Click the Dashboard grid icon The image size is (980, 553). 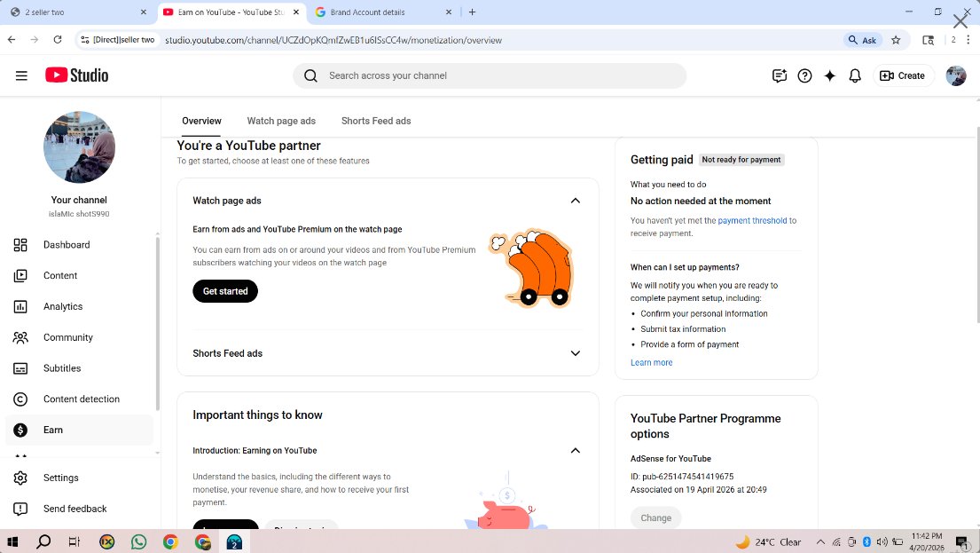20,245
